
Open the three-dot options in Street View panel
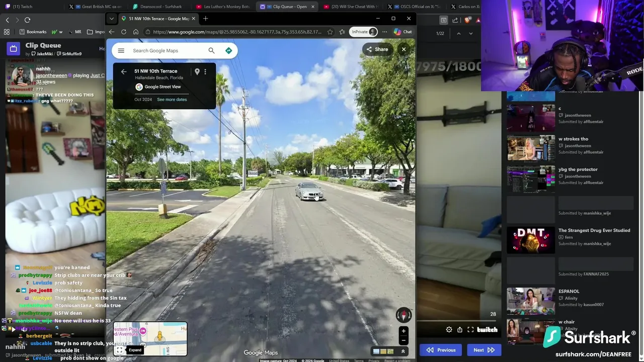(x=205, y=72)
